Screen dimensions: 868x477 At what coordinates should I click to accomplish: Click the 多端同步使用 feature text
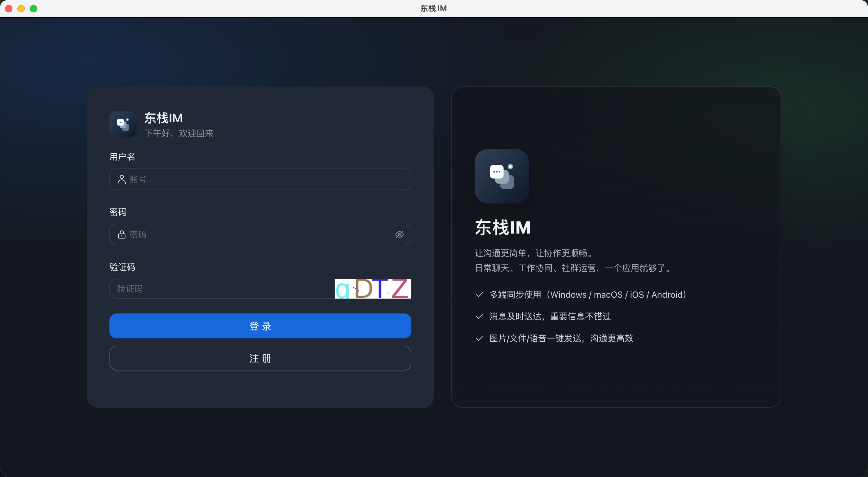(x=588, y=295)
